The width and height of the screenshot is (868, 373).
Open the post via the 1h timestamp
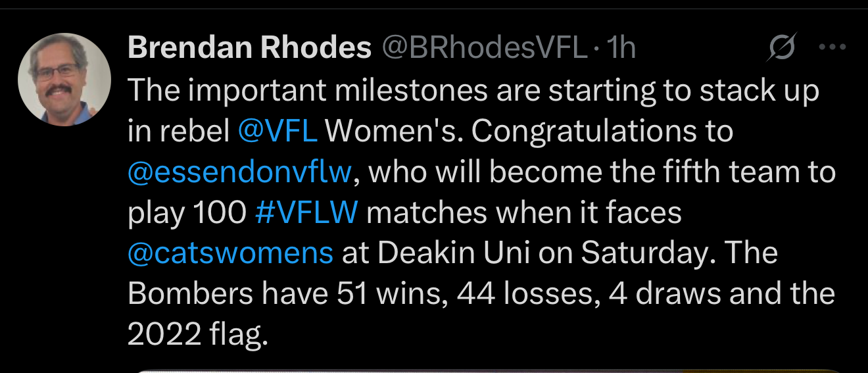click(622, 48)
